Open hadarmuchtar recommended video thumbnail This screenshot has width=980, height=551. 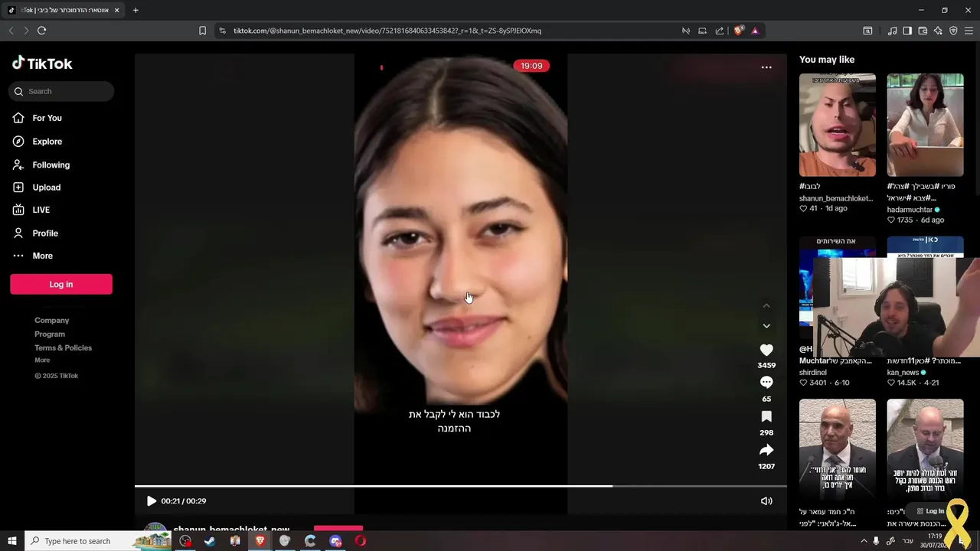pos(925,125)
